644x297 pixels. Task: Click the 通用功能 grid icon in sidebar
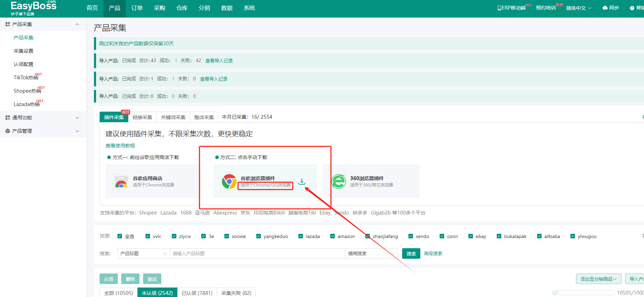coord(8,118)
